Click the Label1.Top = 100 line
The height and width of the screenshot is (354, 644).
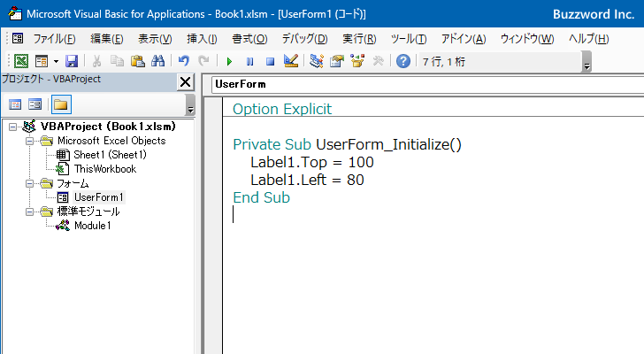312,162
